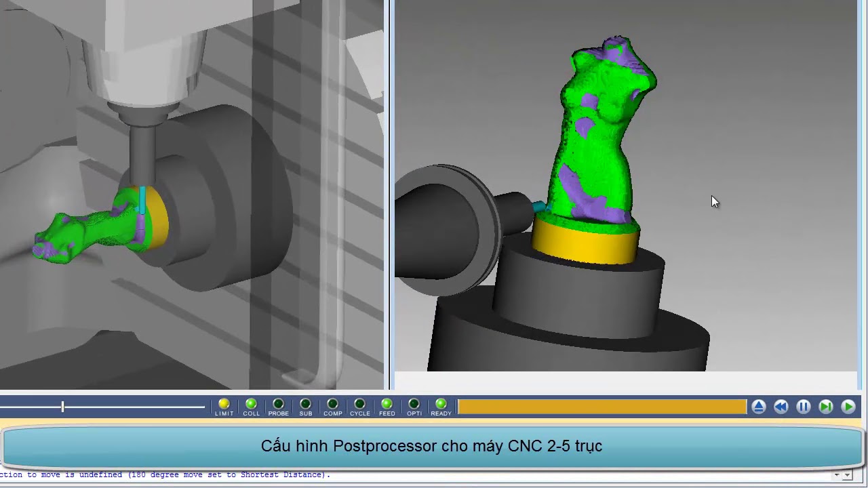This screenshot has height=488, width=868.
Task: Step the simulation forward one block
Action: (x=826, y=407)
